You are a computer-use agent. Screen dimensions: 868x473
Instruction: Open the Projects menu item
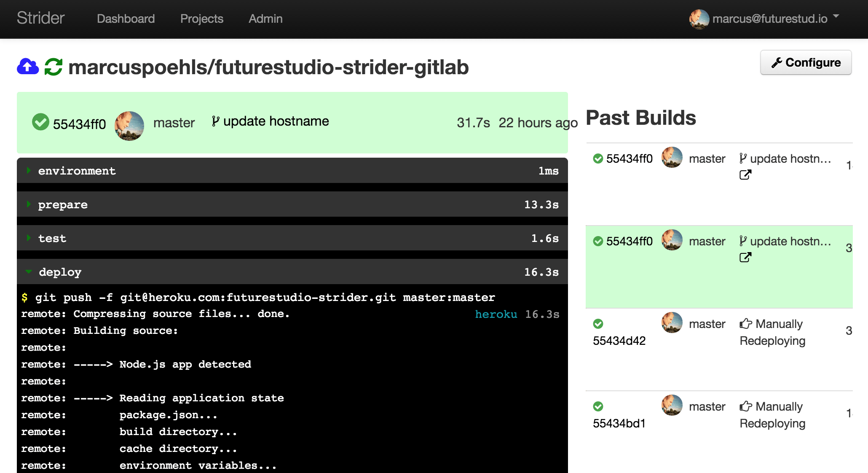(202, 19)
